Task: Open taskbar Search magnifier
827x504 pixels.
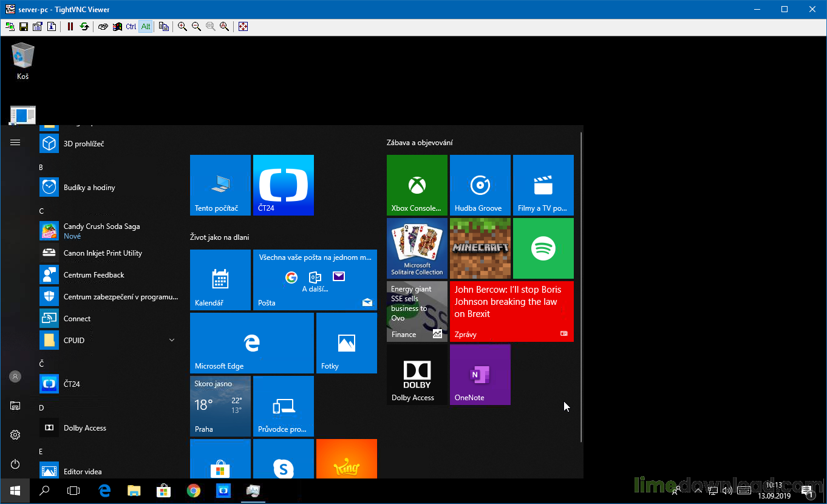Action: [44, 491]
